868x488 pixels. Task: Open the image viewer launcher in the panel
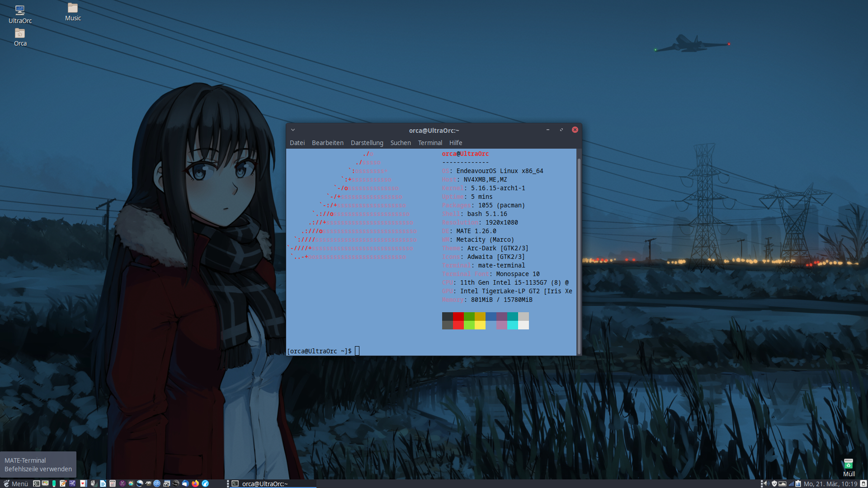[45, 483]
